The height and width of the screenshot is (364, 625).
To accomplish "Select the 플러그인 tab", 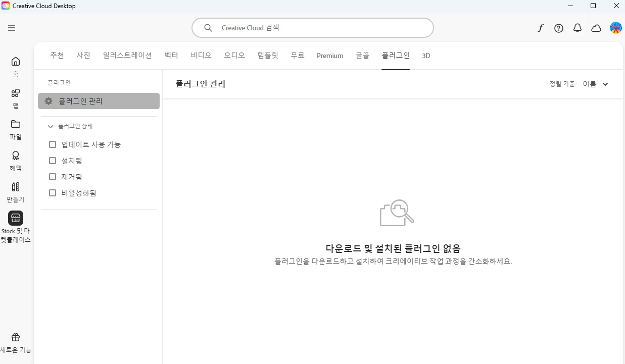I will pyautogui.click(x=396, y=56).
